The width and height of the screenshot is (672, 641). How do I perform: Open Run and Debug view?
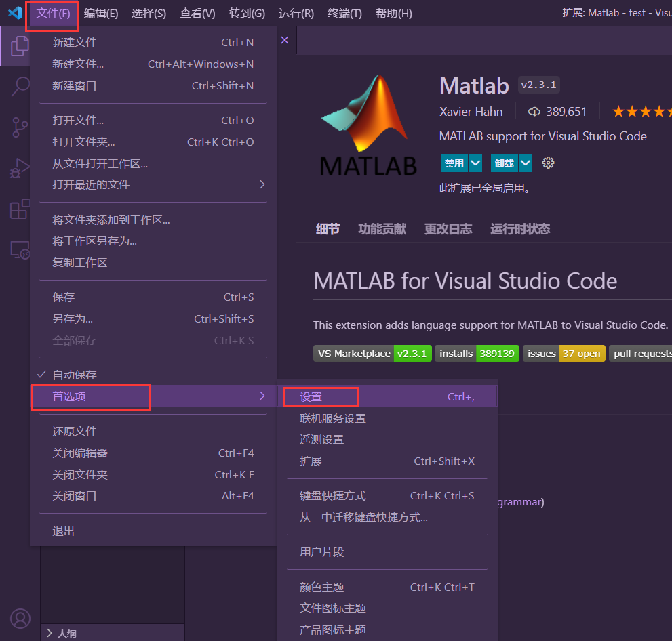(x=20, y=168)
